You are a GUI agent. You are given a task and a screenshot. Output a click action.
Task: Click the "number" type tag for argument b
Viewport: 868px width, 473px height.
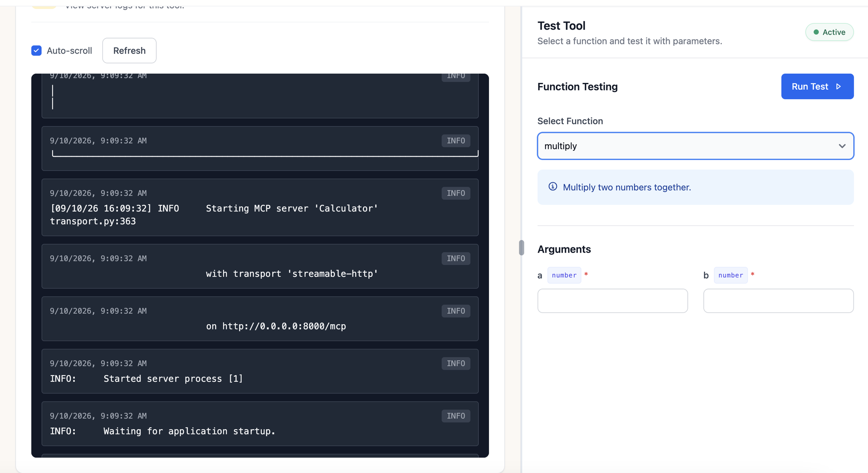coord(731,275)
